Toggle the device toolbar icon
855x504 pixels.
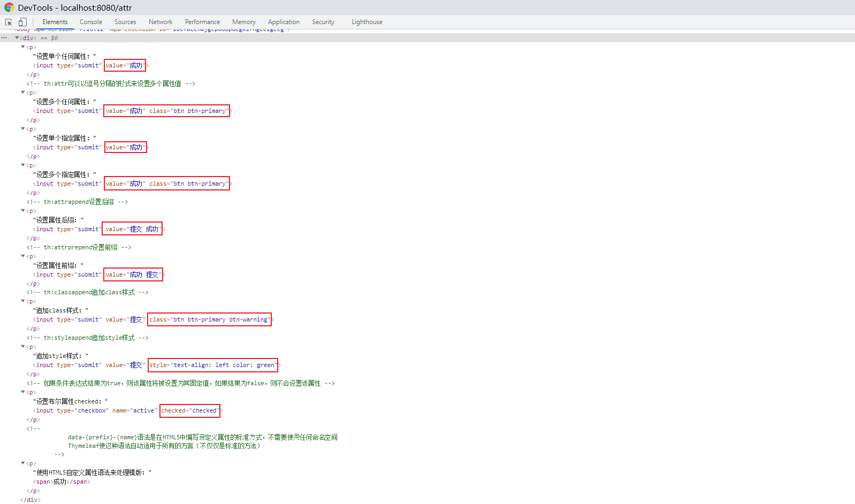tap(22, 22)
